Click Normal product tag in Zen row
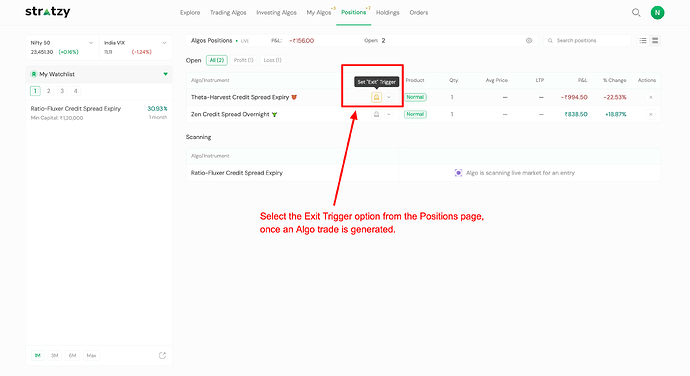Viewport: 690px width, 376px height. 415,114
